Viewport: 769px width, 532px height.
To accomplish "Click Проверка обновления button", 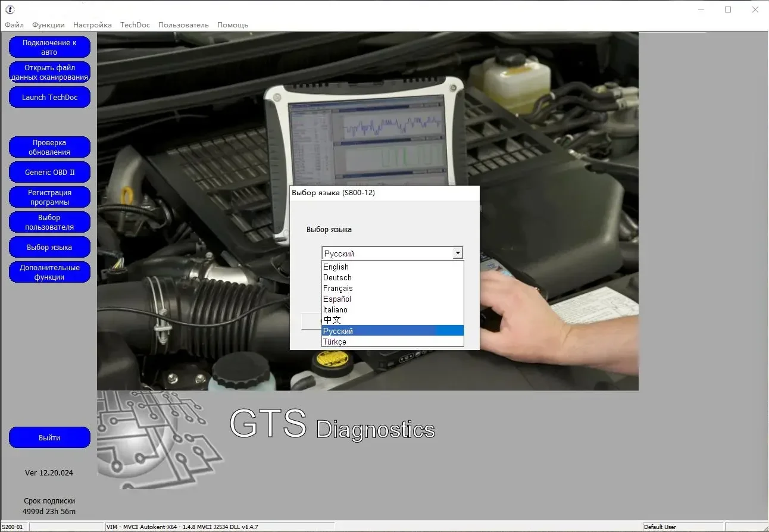I will coord(49,147).
